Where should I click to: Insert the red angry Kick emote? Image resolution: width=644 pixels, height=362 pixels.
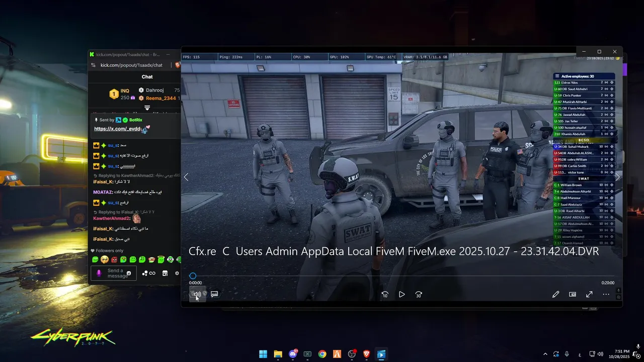point(114,259)
